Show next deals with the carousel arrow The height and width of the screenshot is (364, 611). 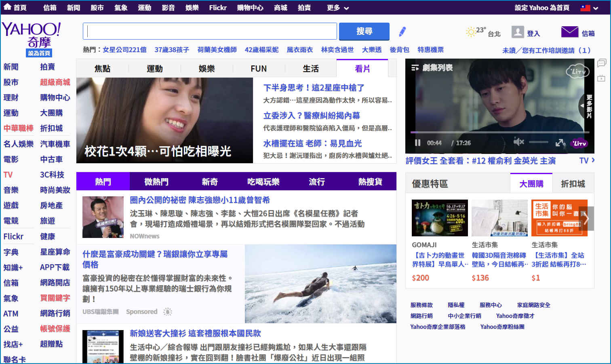[x=586, y=219]
